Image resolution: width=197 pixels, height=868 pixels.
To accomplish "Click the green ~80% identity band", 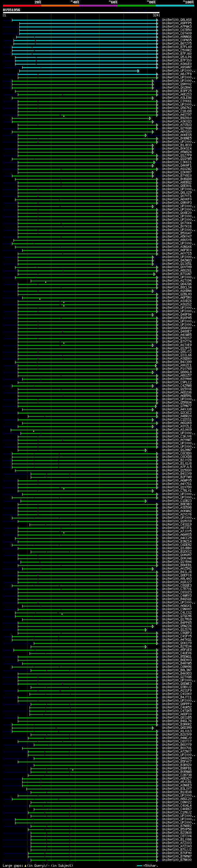I will (x=136, y=6).
